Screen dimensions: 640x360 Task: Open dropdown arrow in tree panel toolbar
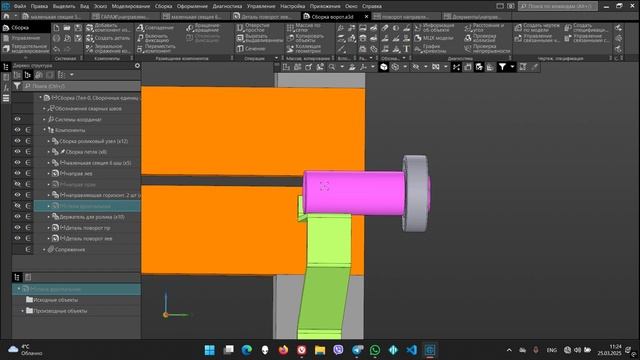pos(72,75)
